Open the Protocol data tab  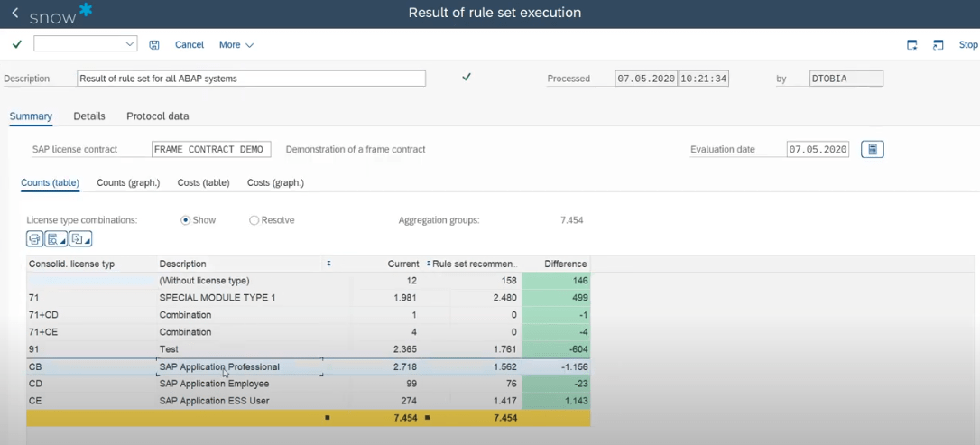(x=158, y=116)
